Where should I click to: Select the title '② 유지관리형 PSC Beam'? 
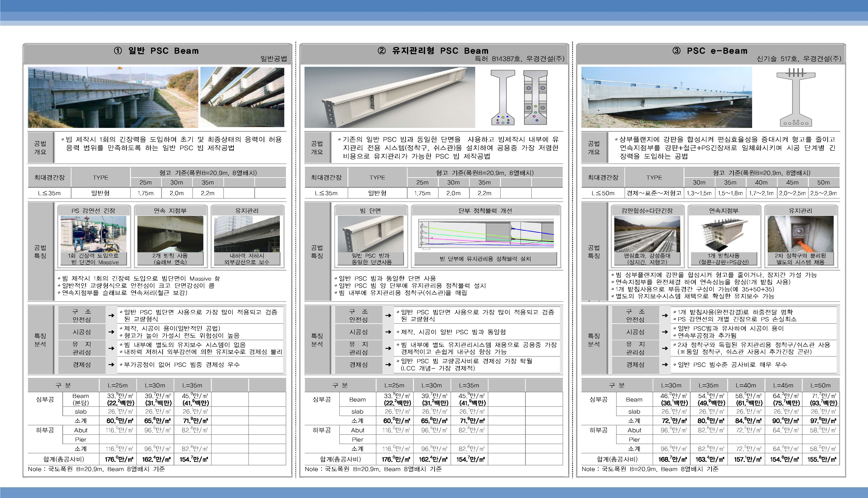click(433, 51)
